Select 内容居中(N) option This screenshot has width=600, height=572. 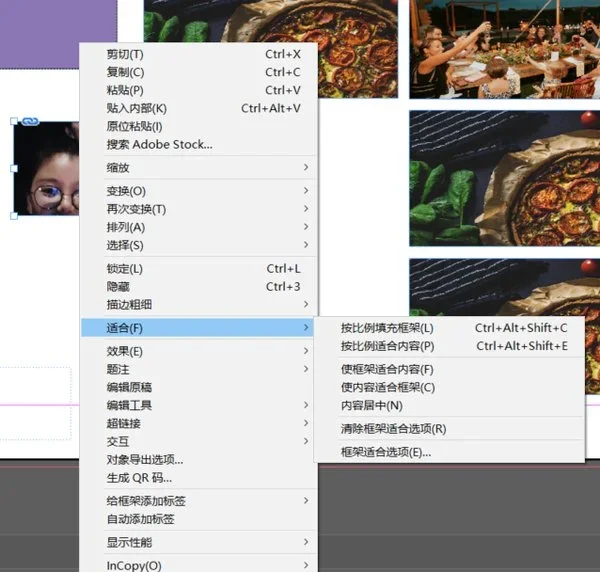point(449,405)
